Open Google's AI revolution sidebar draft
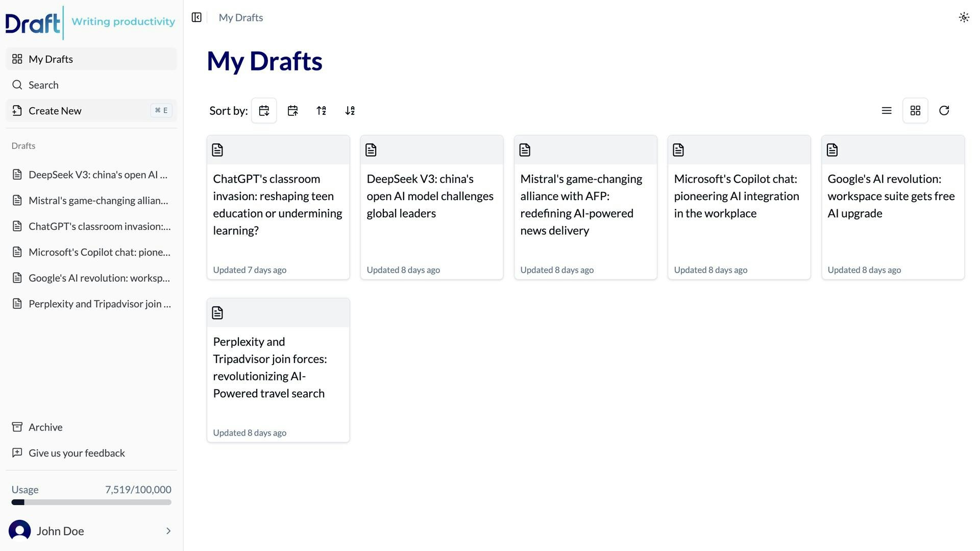 coord(91,278)
